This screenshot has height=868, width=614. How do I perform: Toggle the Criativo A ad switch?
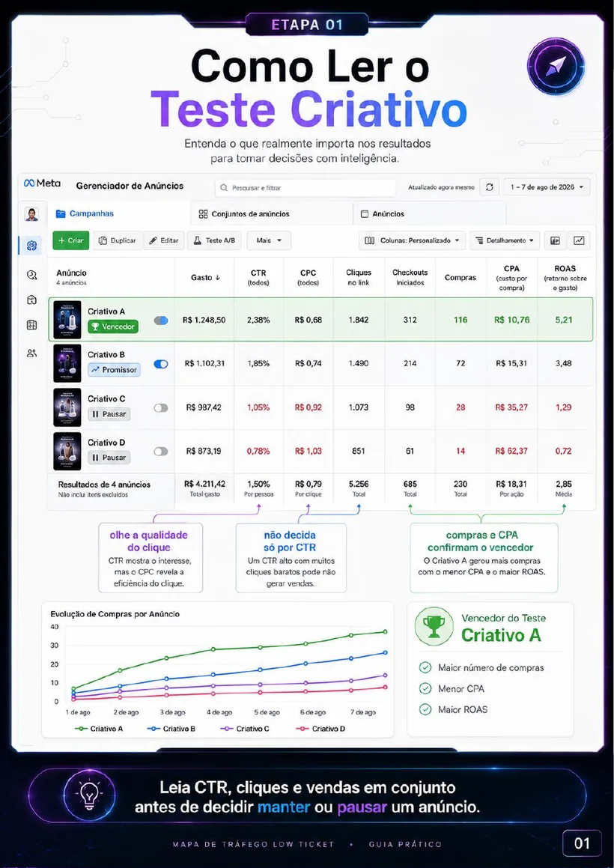click(161, 320)
